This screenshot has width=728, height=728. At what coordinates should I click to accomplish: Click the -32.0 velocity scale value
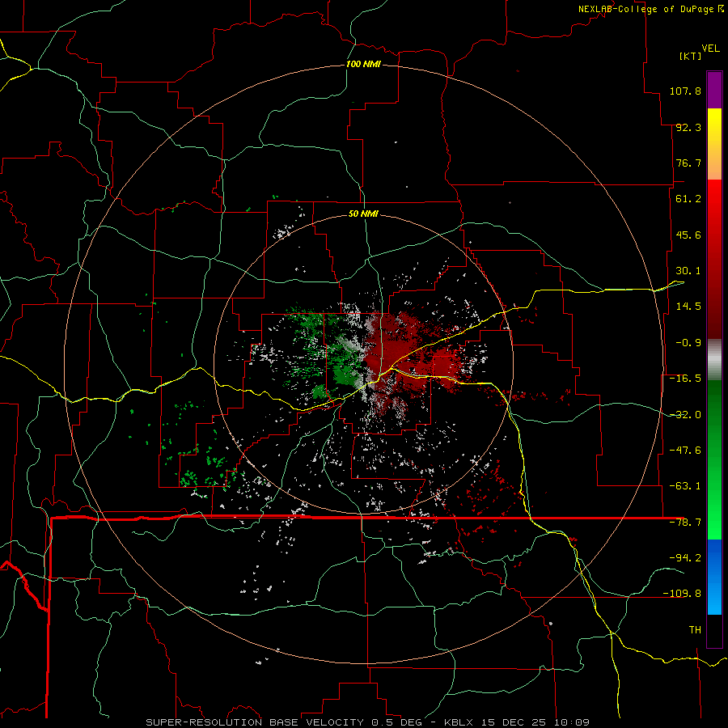(x=685, y=415)
